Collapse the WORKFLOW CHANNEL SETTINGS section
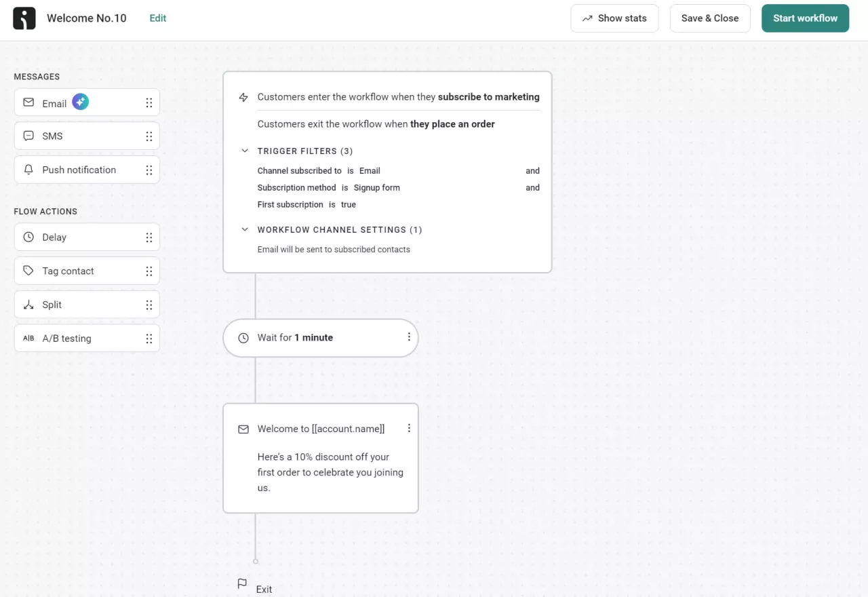The height and width of the screenshot is (597, 868). pyautogui.click(x=245, y=229)
